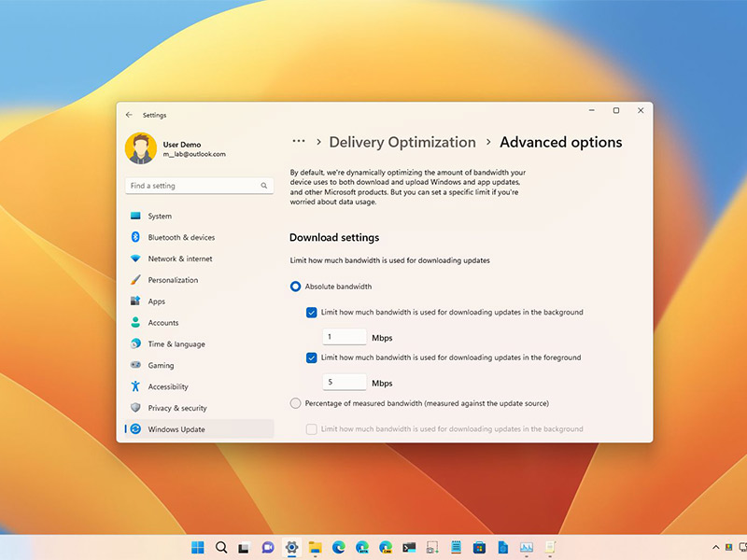Screen dimensions: 747x560
Task: Show hidden system tray icons
Action: tap(715, 548)
